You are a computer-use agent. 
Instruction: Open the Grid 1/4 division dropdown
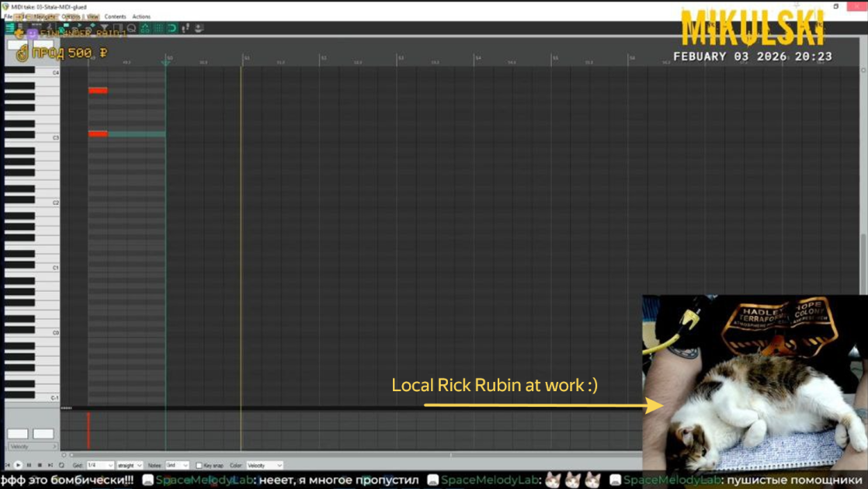tap(101, 465)
